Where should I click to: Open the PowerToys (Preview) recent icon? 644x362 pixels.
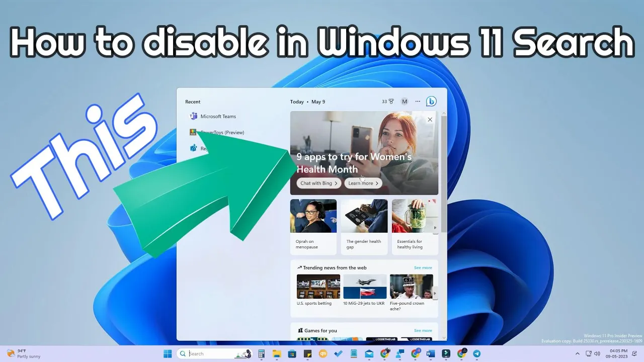pos(193,132)
